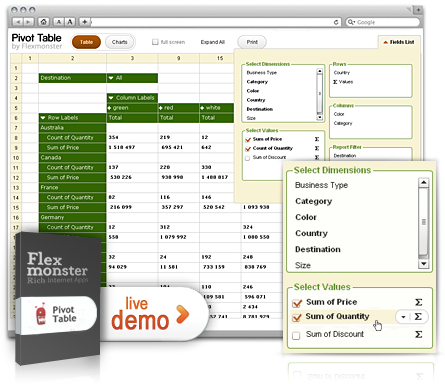Add bookmark with the plus toolbar button
The image size is (445, 384).
(x=85, y=22)
